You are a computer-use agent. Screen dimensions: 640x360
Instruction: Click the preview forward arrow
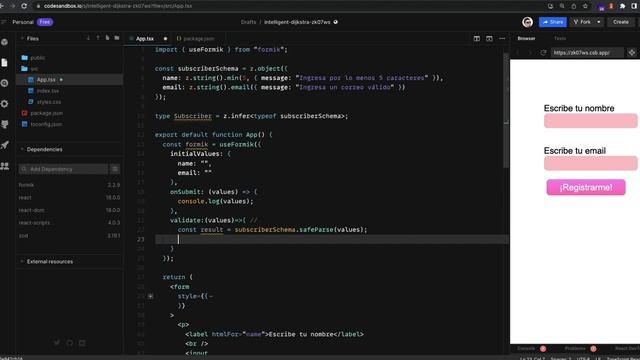point(530,53)
